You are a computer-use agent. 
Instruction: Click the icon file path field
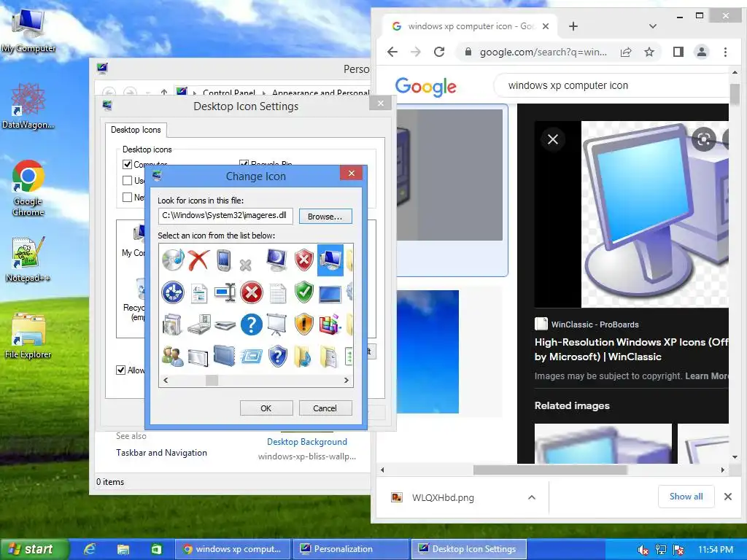[x=225, y=216]
